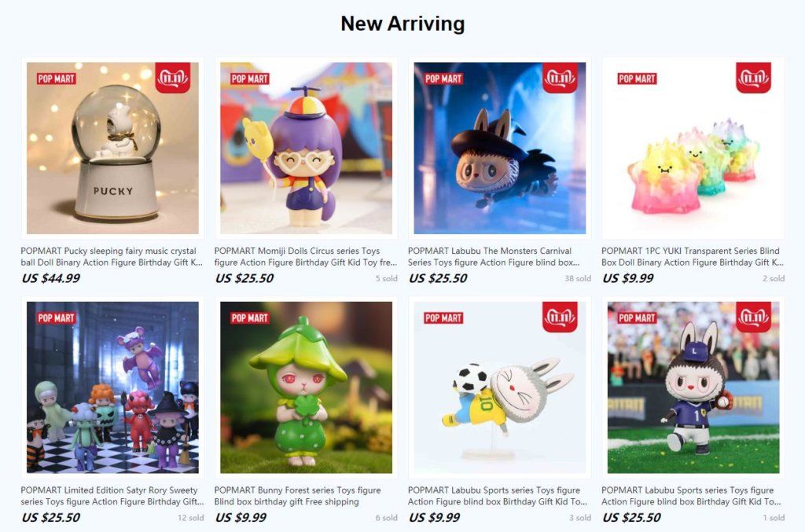The image size is (805, 532).
Task: Click POP MART logo on Satyr Rory image
Action: [56, 318]
